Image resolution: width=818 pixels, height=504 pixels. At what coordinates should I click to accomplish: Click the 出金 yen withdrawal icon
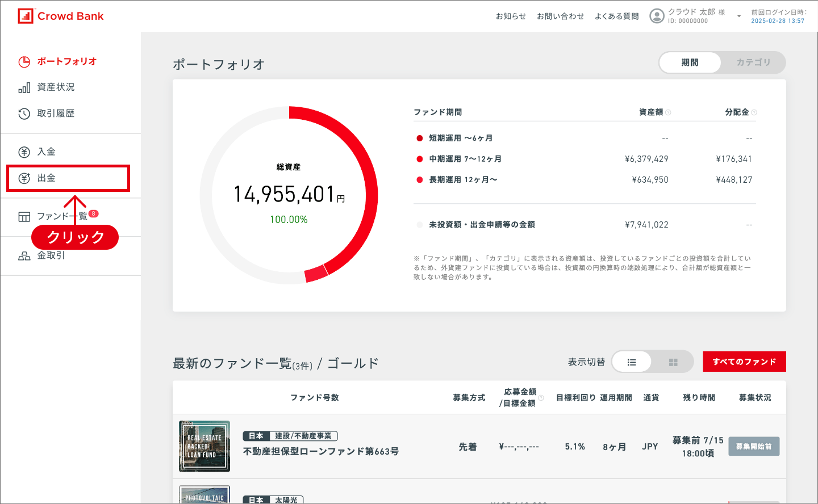tap(24, 178)
